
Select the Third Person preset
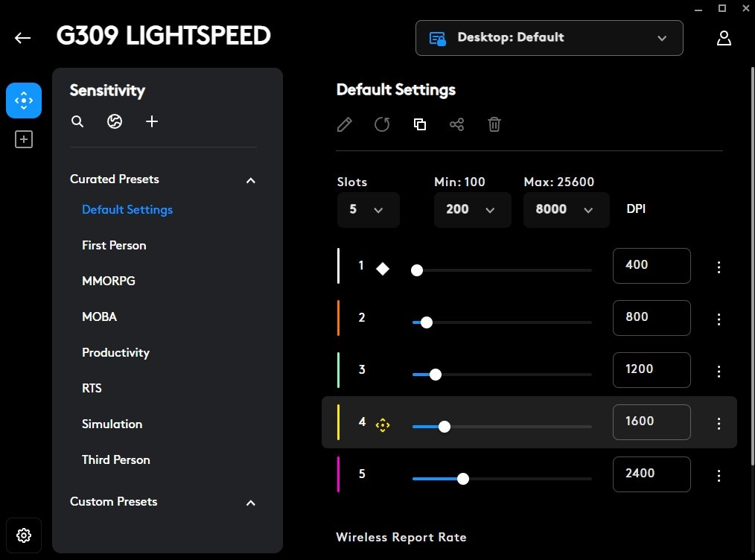tap(115, 459)
